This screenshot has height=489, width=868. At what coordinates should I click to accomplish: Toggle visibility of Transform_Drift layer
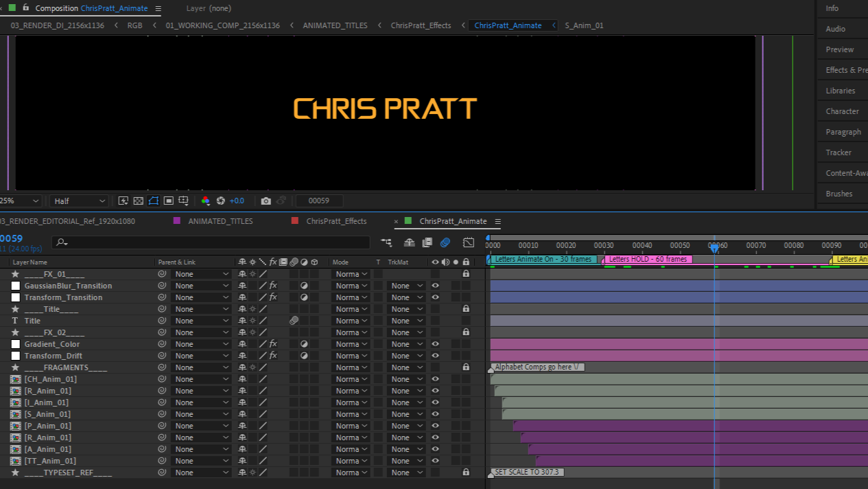pos(435,356)
